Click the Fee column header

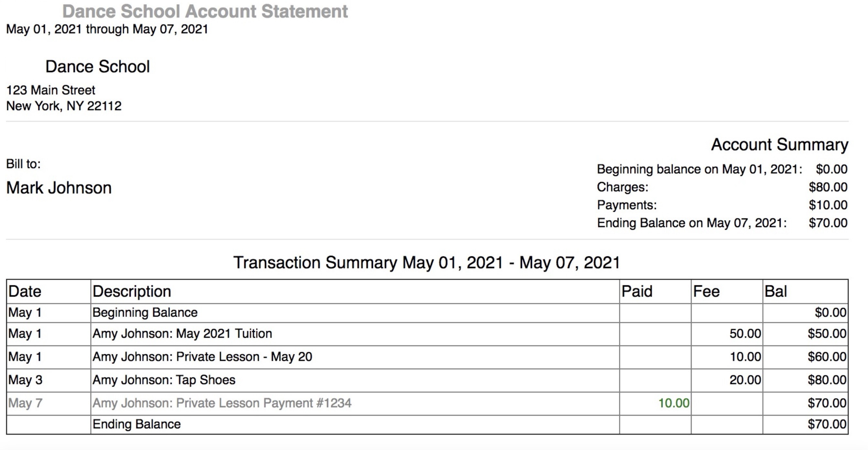[706, 291]
